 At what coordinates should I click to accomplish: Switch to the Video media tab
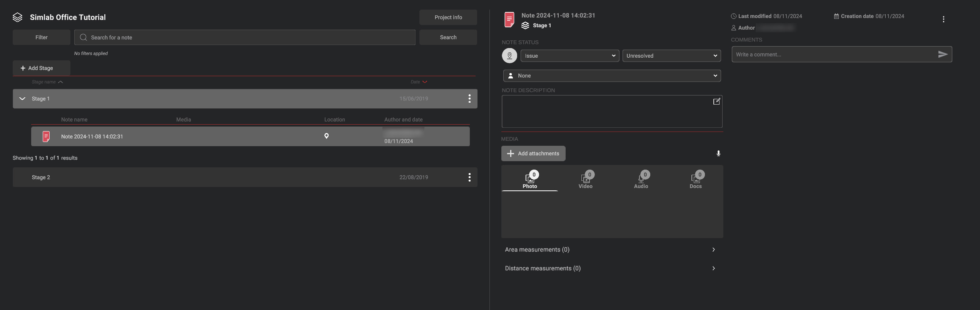(586, 180)
